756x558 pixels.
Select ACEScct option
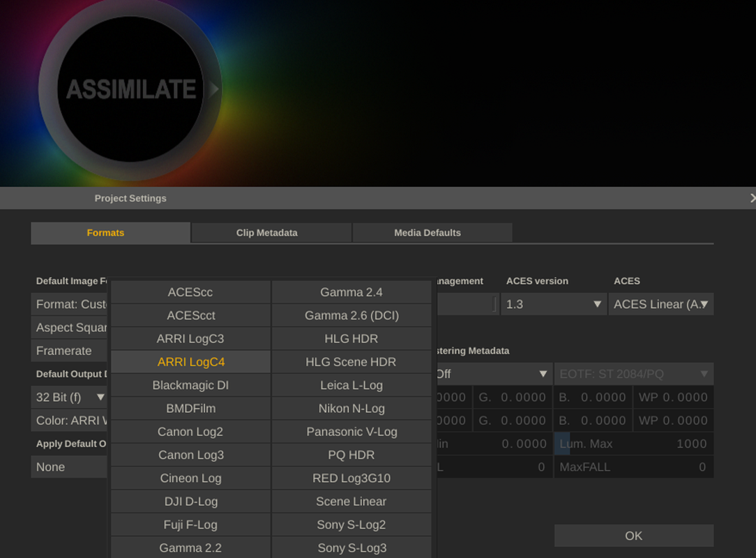(190, 315)
